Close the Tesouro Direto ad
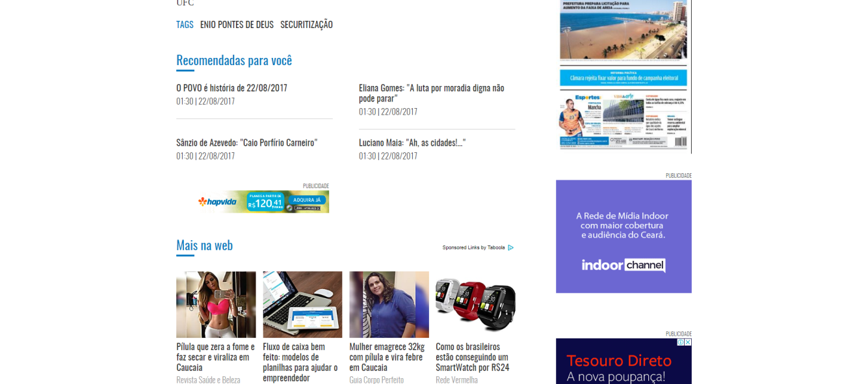Screen dimensions: 868x384 tap(688, 342)
